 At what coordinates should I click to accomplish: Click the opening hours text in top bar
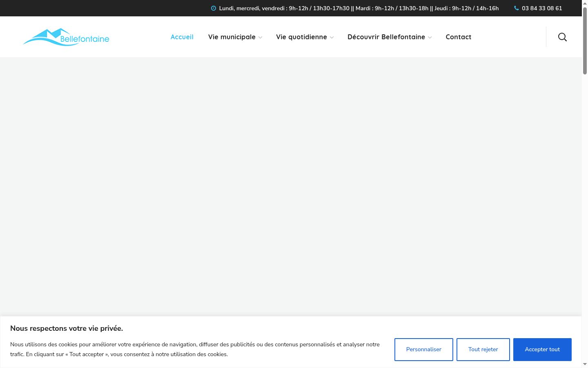click(x=359, y=8)
